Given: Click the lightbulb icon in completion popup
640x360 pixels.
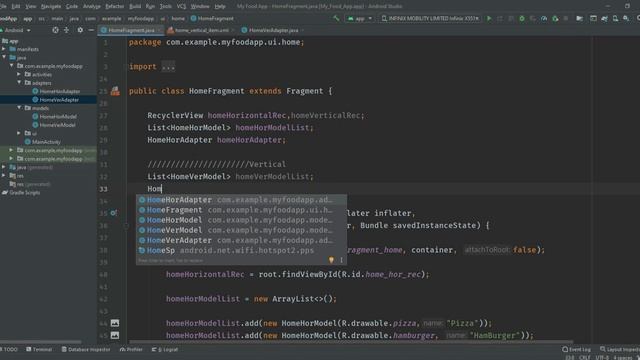Looking at the screenshot, I should [331, 260].
